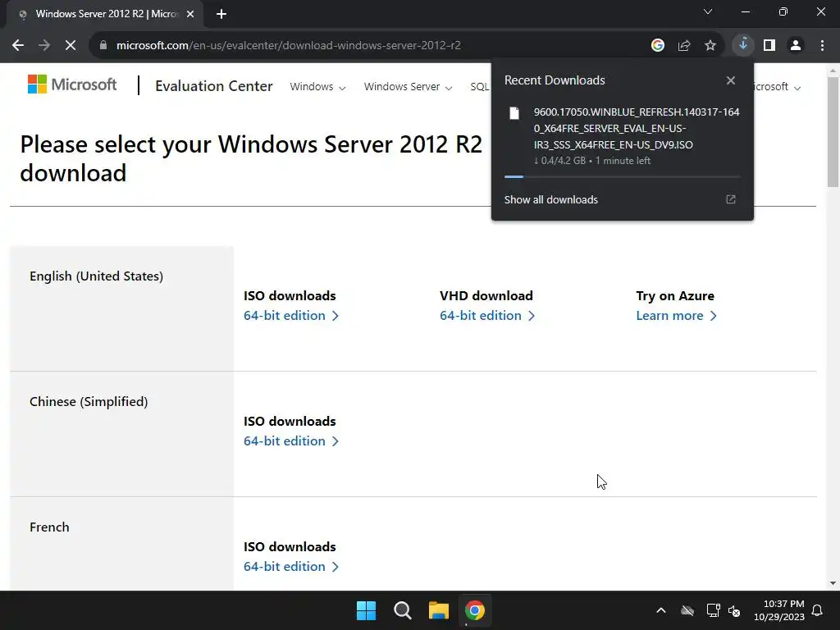Open the clock and date panel
Image resolution: width=840 pixels, height=630 pixels.
tap(779, 610)
